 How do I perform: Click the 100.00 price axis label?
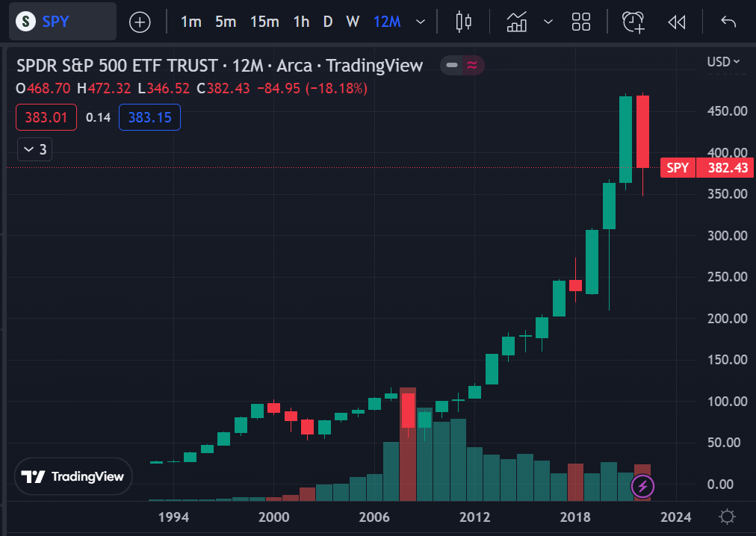(727, 402)
